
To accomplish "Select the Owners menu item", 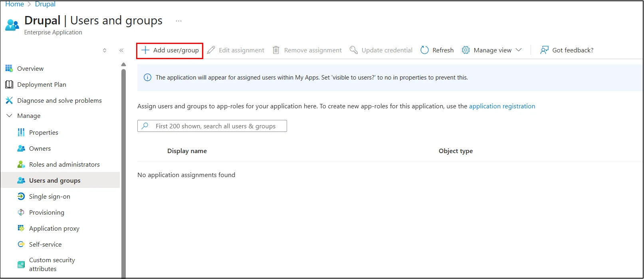I will click(x=40, y=148).
